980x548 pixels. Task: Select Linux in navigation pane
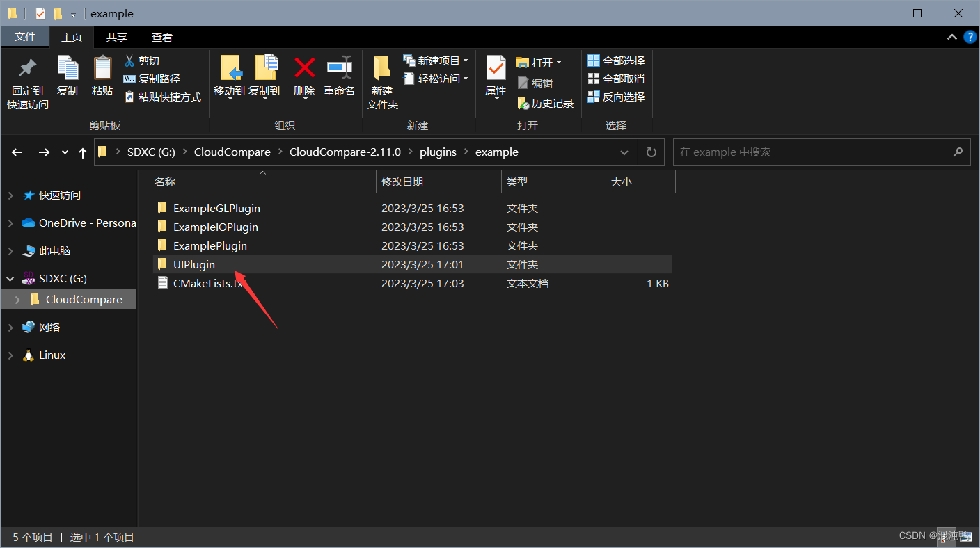pos(52,355)
